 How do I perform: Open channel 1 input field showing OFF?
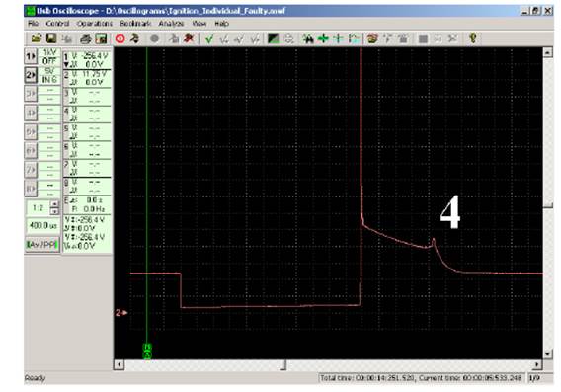[x=49, y=61]
